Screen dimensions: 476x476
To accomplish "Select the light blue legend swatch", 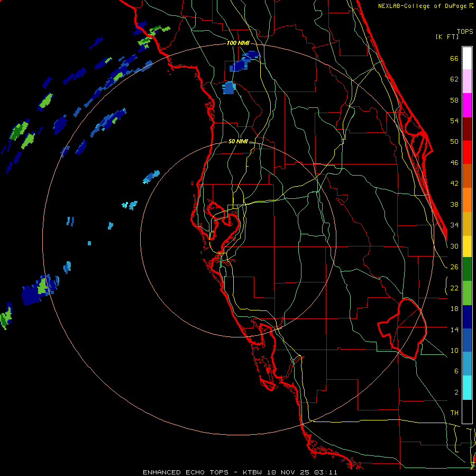I will coord(467,364).
